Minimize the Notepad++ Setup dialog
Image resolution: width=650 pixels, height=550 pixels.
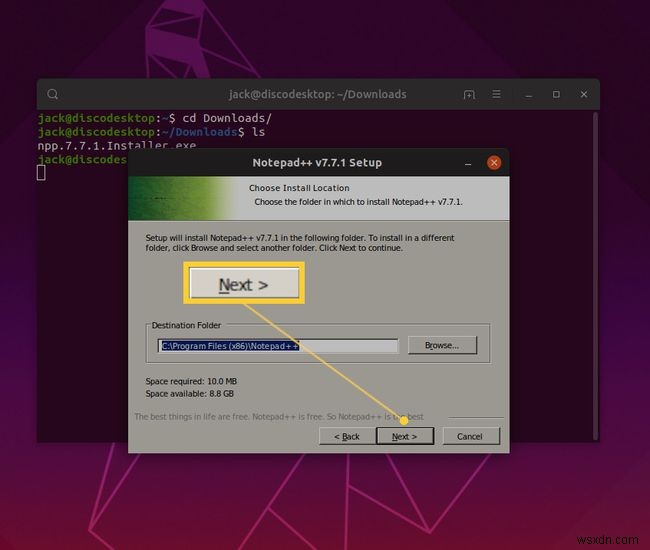pyautogui.click(x=468, y=163)
